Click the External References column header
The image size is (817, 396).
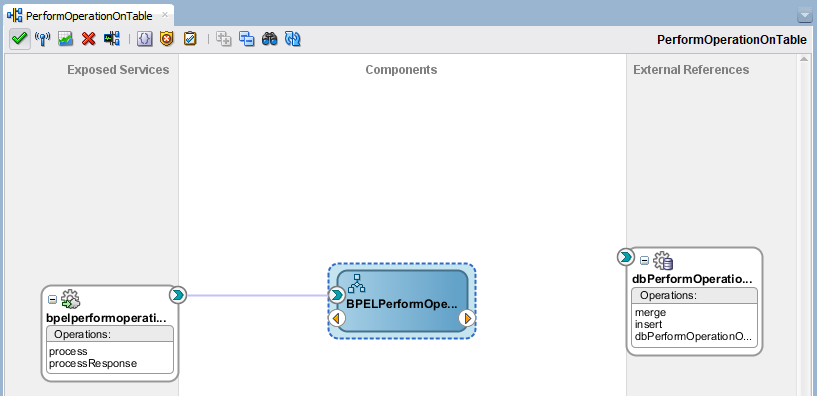click(691, 70)
